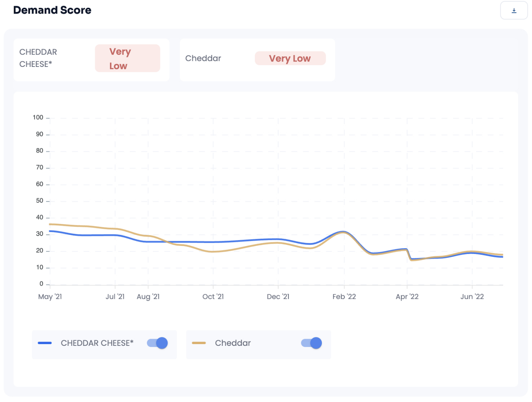Click the Jun '22 axis label
The height and width of the screenshot is (402, 532).
(472, 297)
